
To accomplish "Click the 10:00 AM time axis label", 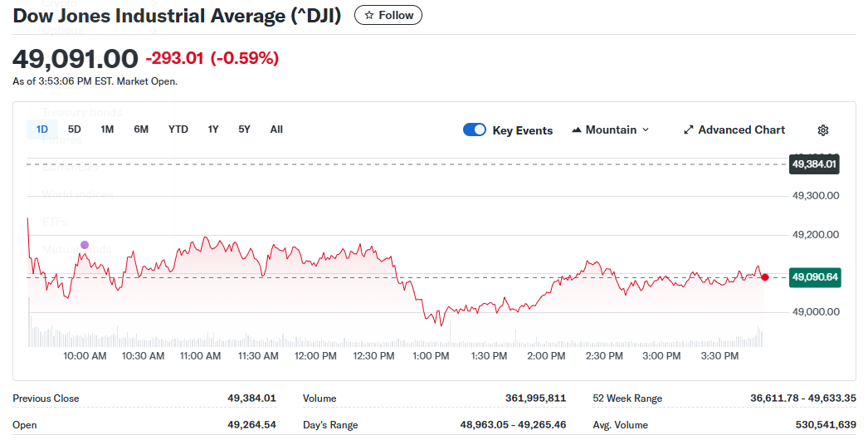I will click(85, 356).
